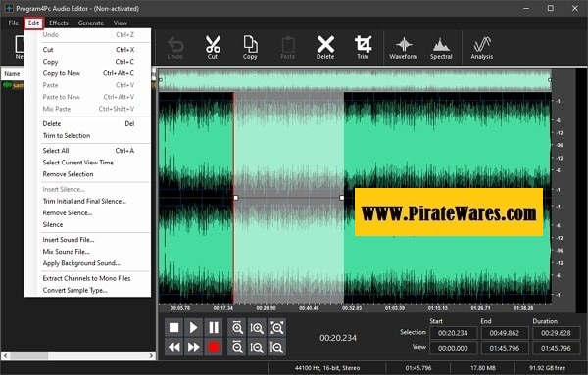This screenshot has width=588, height=375.
Task: Click the 44100 Hz, 16-bit, Stereo status
Action: pyautogui.click(x=327, y=368)
